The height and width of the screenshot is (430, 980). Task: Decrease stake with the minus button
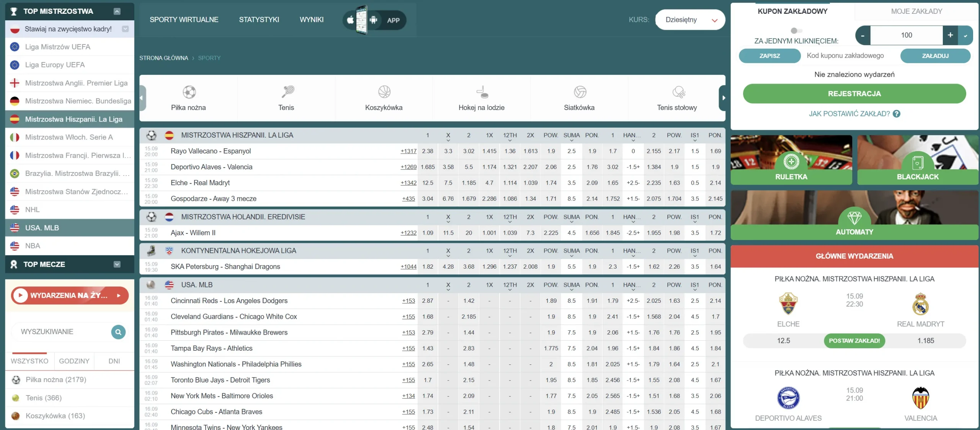(863, 35)
